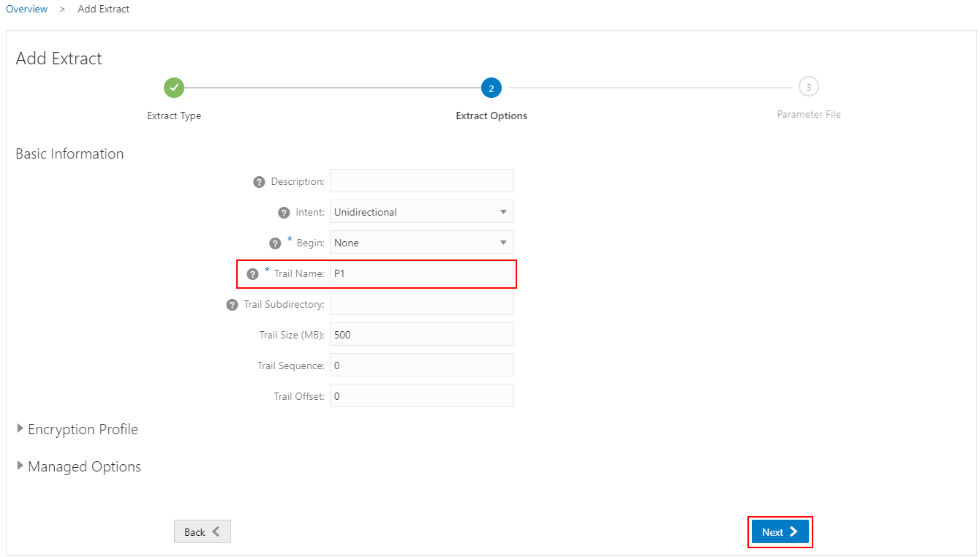980x557 pixels.
Task: Click the Trail Size (MB) field
Action: point(422,335)
